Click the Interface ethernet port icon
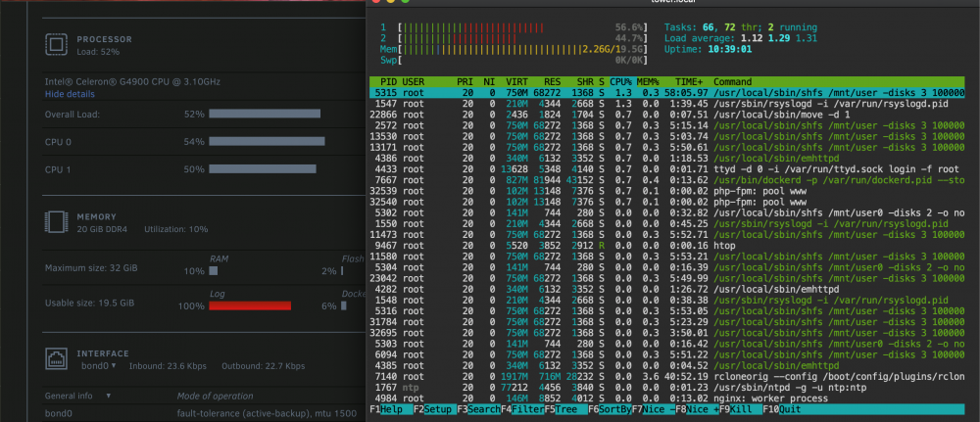The image size is (980, 422). click(56, 359)
